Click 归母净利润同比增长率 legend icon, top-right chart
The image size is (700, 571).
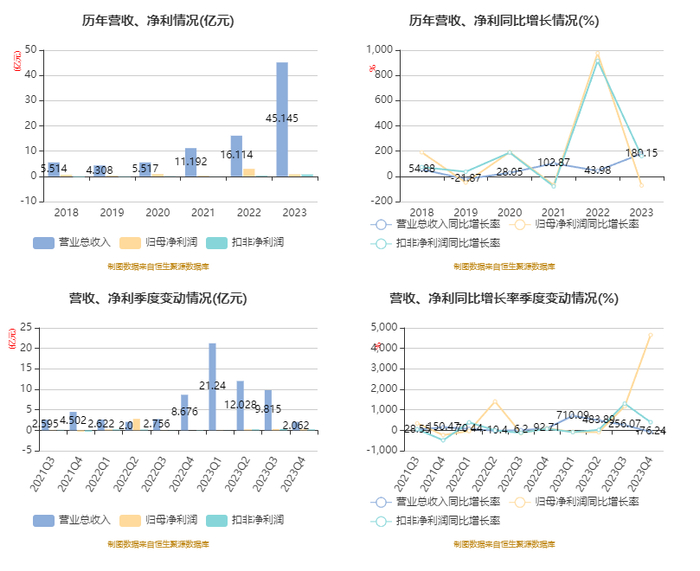(520, 225)
